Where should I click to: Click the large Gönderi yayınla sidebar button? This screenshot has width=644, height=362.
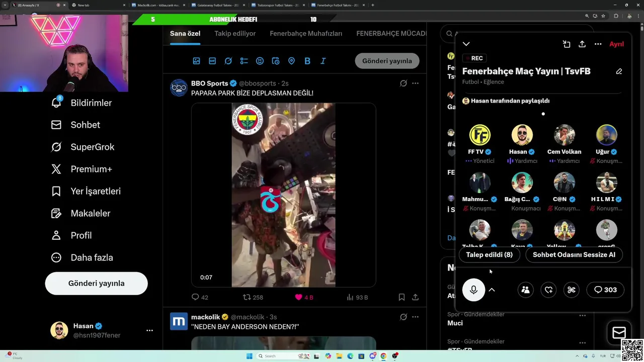[96, 283]
